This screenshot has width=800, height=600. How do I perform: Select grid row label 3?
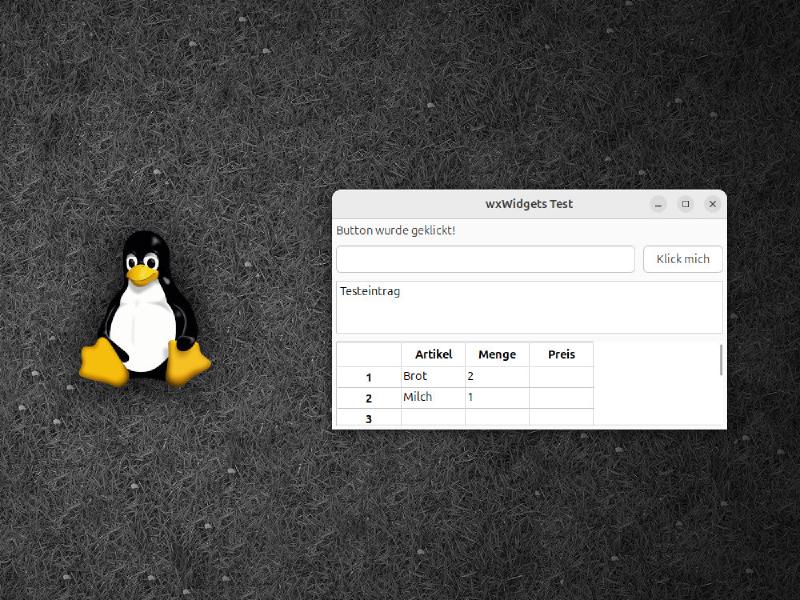coord(369,418)
